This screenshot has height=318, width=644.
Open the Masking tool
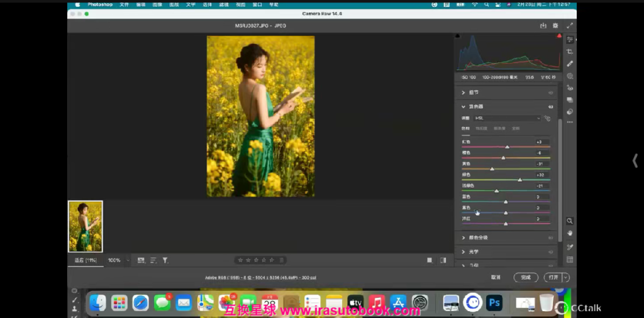(570, 76)
